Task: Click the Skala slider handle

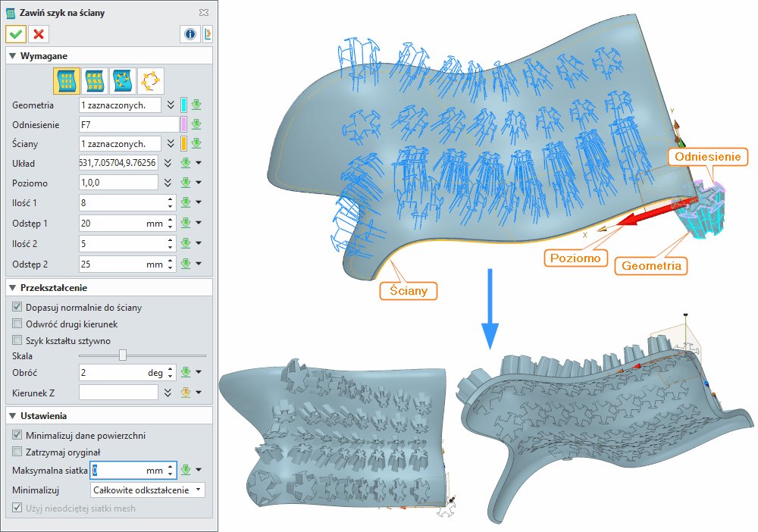Action: [123, 355]
